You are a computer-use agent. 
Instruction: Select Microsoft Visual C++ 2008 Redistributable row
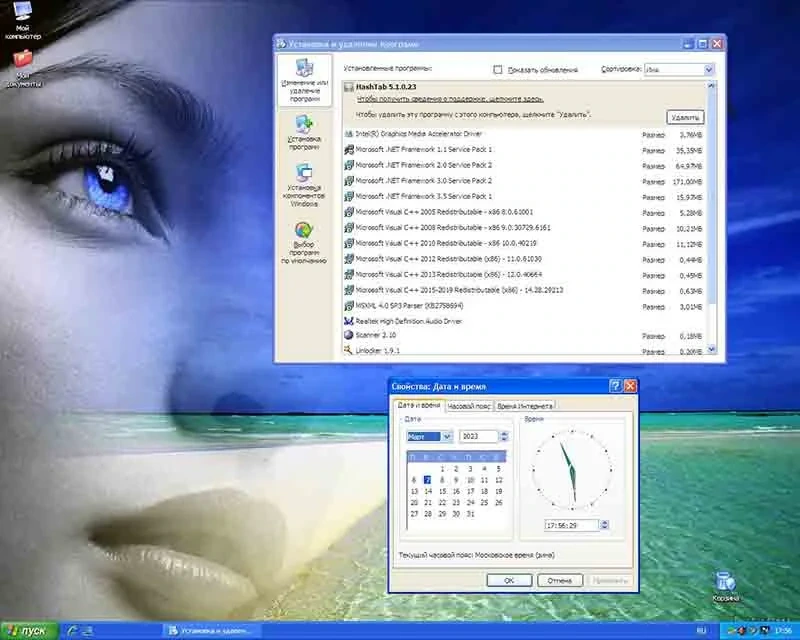(x=524, y=228)
